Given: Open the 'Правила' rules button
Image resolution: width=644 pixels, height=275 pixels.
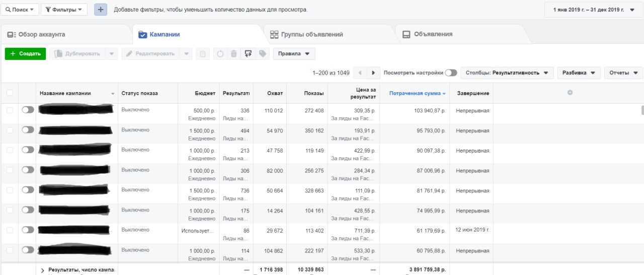Looking at the screenshot, I should coord(294,53).
